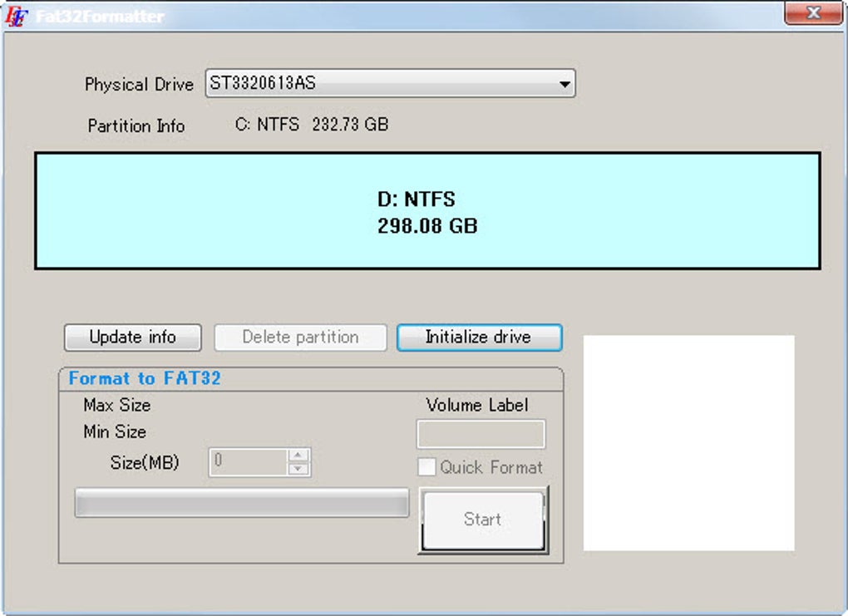Image resolution: width=848 pixels, height=616 pixels.
Task: Click the white log output panel
Action: point(688,443)
